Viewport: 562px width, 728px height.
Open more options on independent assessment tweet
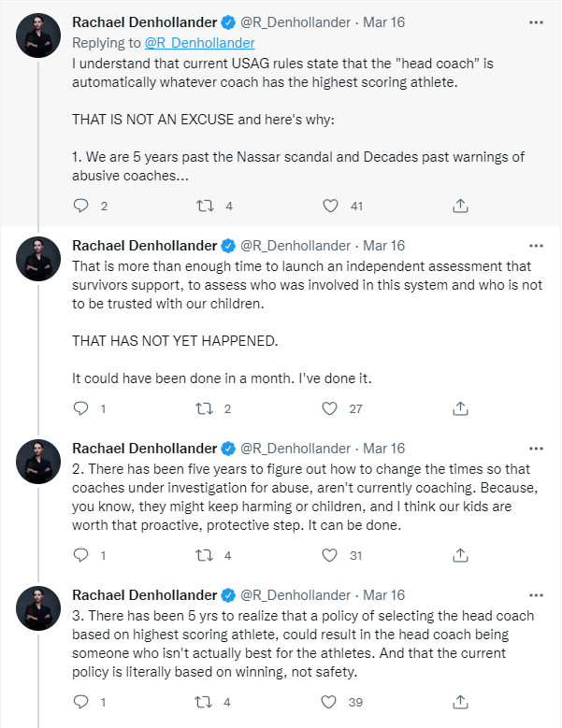[x=536, y=246]
